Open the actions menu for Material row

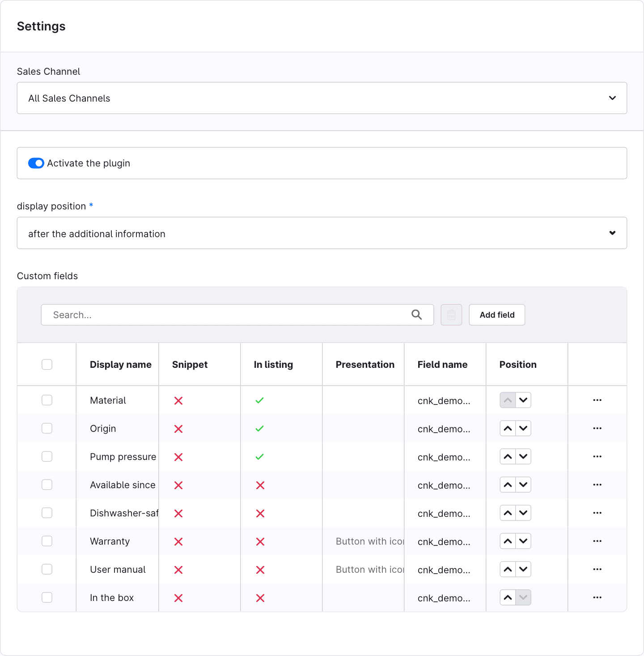pyautogui.click(x=597, y=400)
